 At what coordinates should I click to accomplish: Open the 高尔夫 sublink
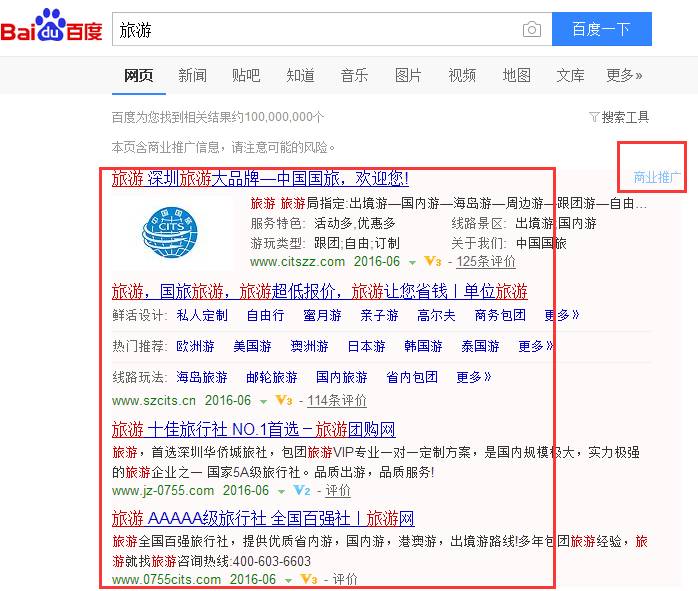[436, 316]
